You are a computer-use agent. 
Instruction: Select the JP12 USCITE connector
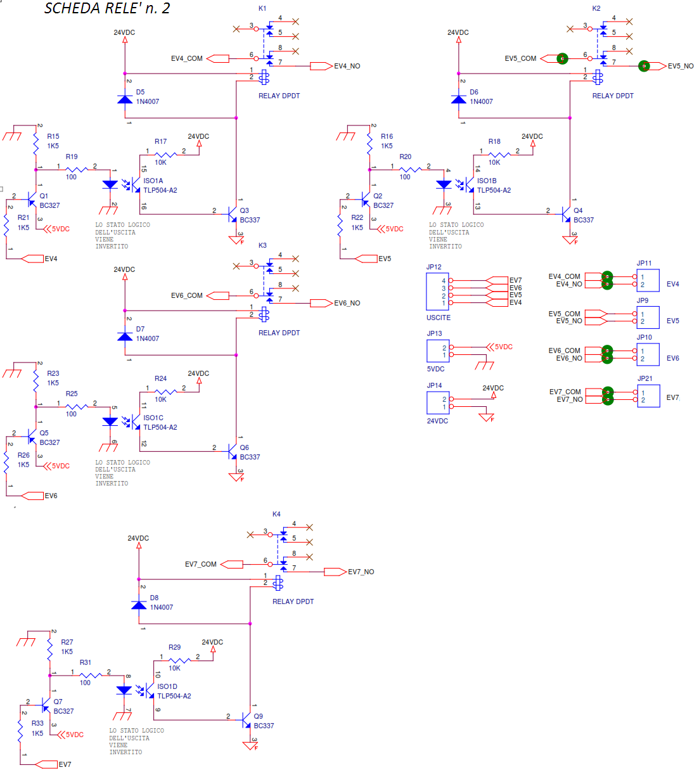coord(437,292)
